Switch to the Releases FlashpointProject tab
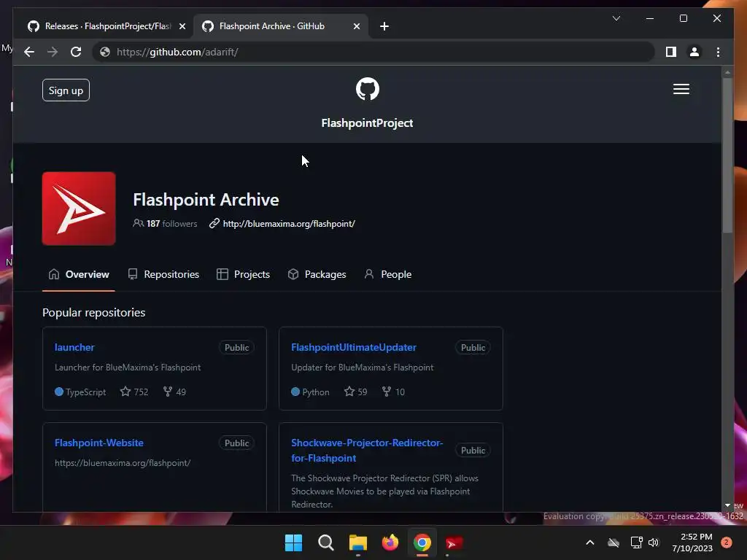Image resolution: width=747 pixels, height=560 pixels. point(106,26)
